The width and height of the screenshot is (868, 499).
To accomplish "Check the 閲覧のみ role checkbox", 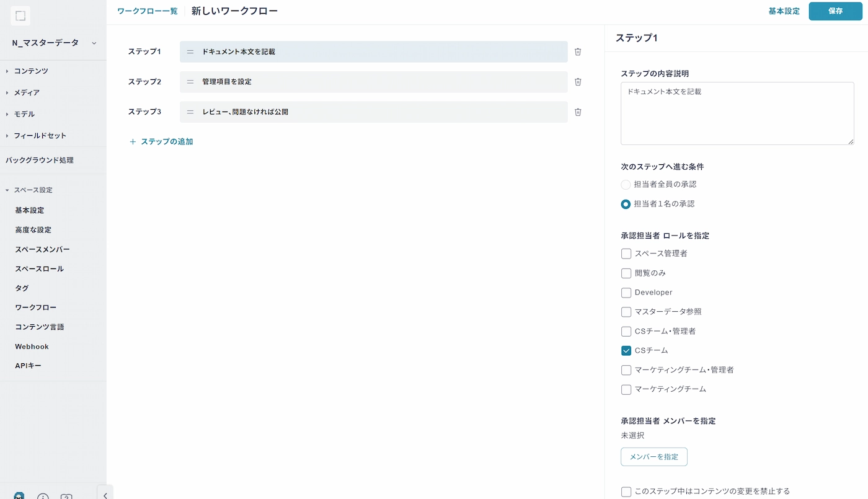I will 626,273.
